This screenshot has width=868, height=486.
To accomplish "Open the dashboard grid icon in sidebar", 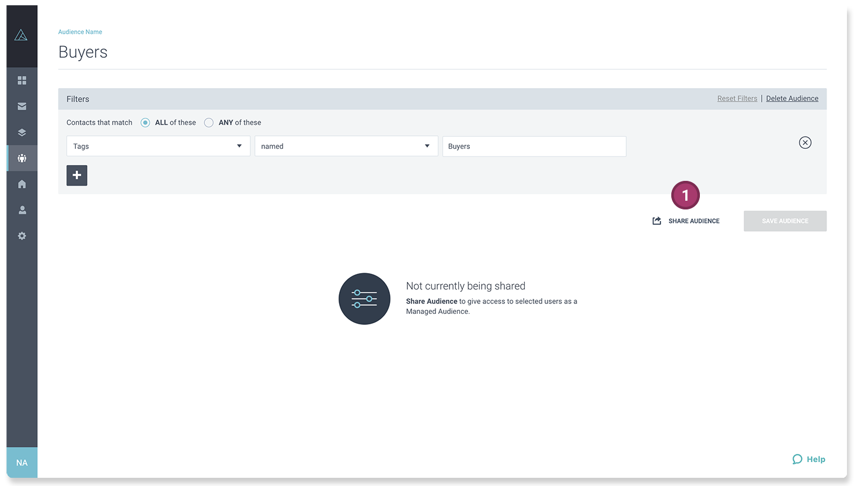I will tap(22, 81).
